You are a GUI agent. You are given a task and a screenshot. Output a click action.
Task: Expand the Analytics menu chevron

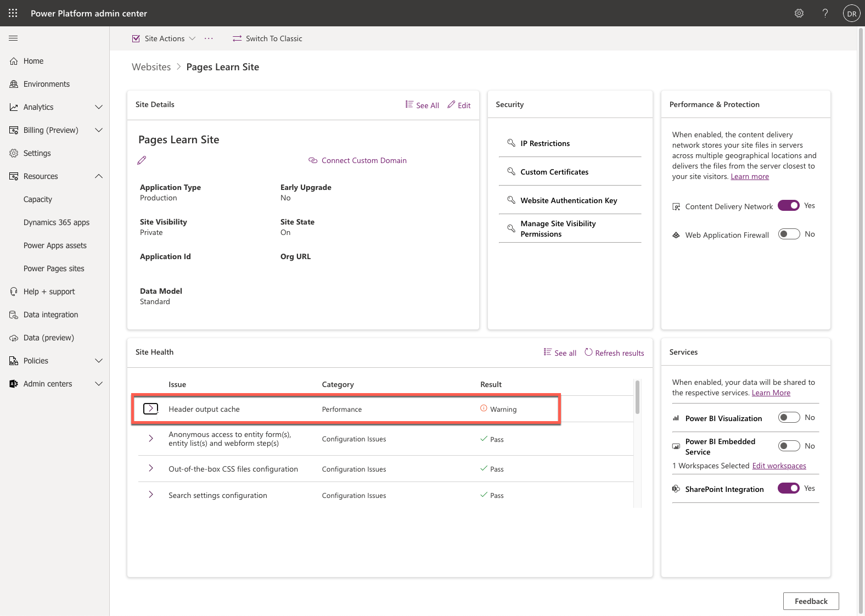[99, 107]
